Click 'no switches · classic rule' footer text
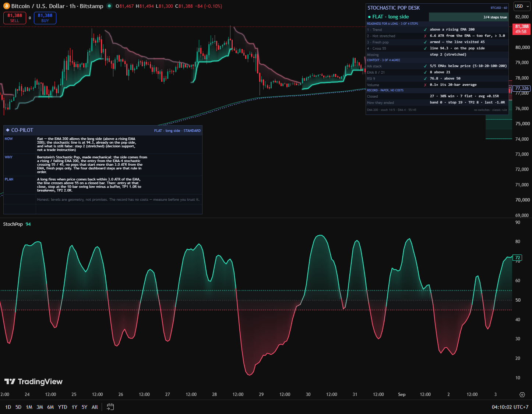 coord(490,110)
